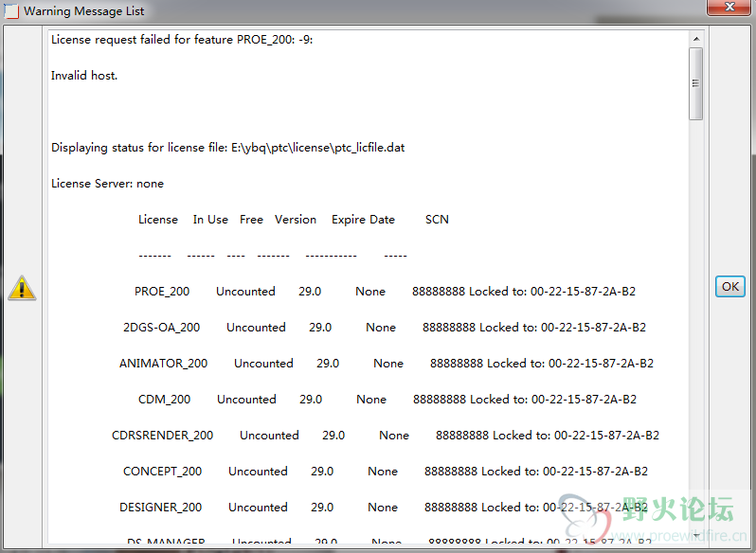The height and width of the screenshot is (553, 756).
Task: Click the title bar window icon
Action: tap(11, 11)
